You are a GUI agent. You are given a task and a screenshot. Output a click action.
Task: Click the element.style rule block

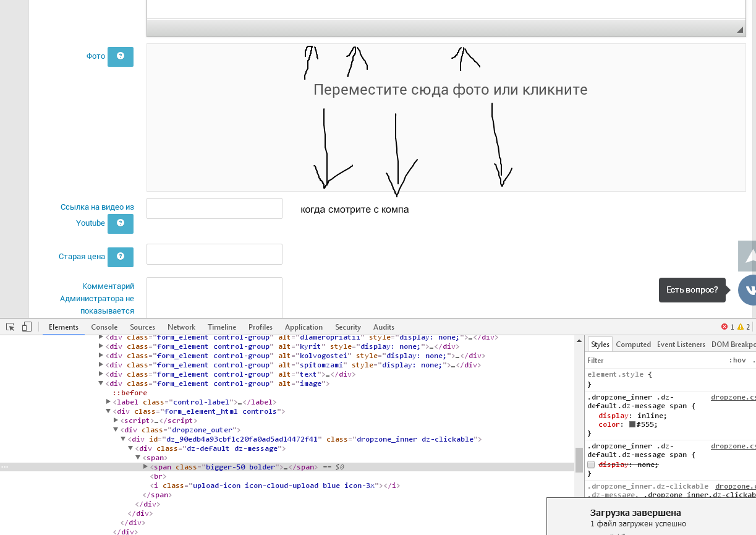coord(671,379)
